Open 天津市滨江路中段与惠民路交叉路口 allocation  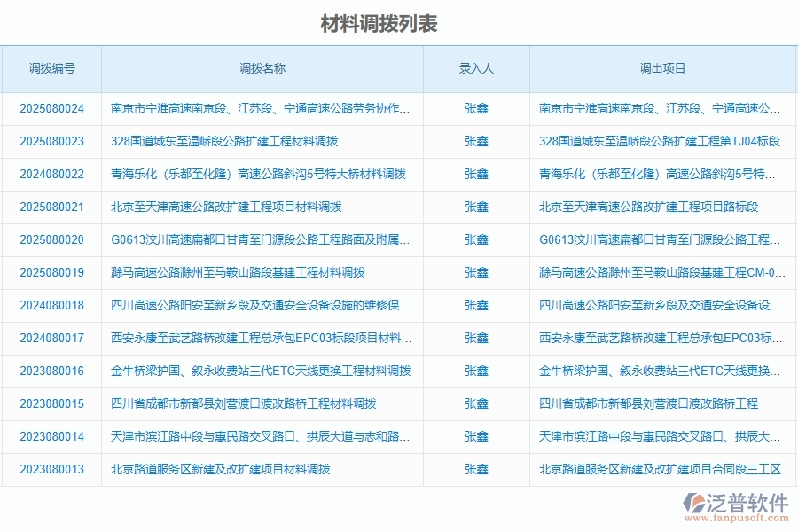(x=257, y=436)
